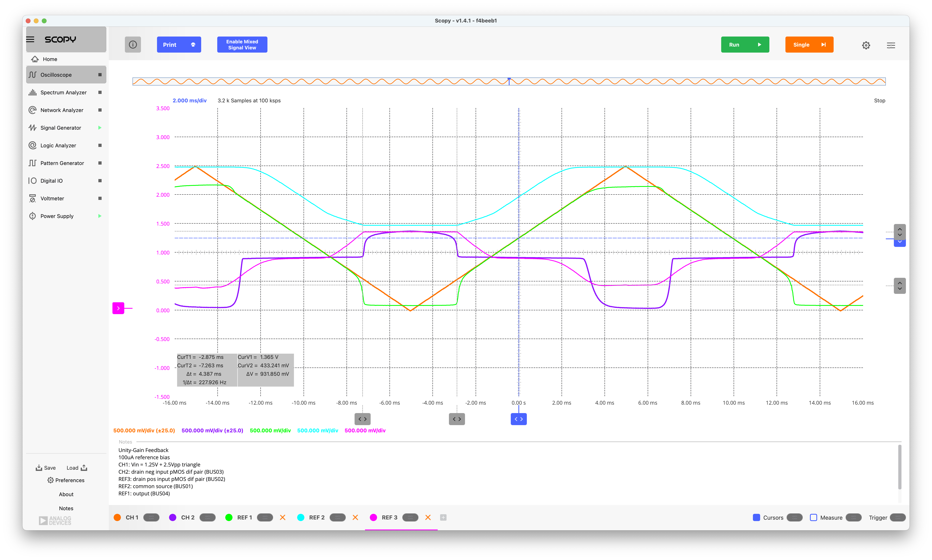Toggle CH 1 channel orange enable dot
The height and width of the screenshot is (560, 932).
(117, 518)
